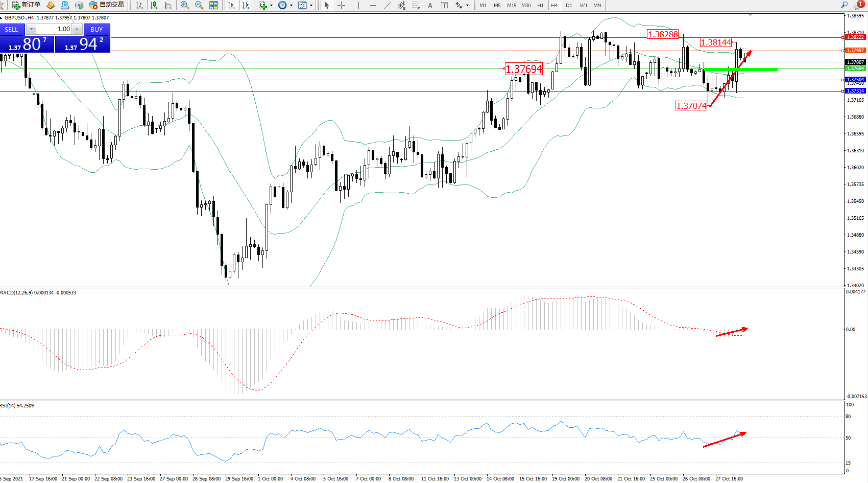Select the trendline drawing tool
The height and width of the screenshot is (483, 868).
click(388, 5)
